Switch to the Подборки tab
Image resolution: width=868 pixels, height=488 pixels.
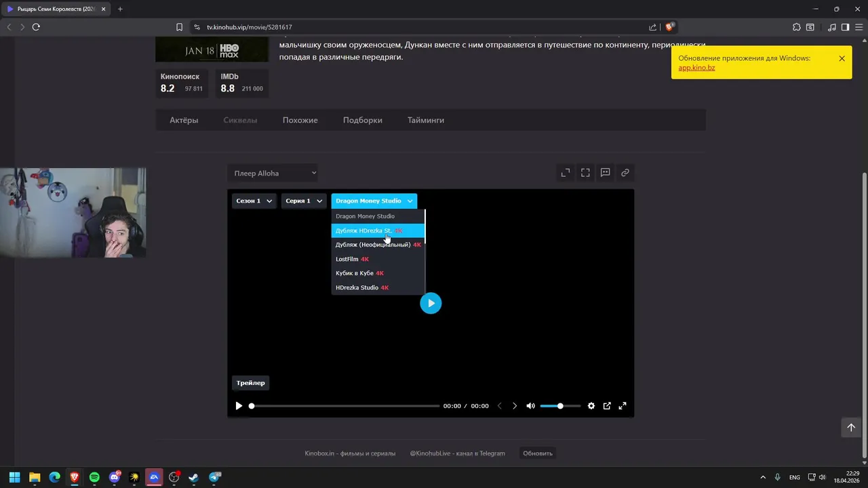[362, 120]
